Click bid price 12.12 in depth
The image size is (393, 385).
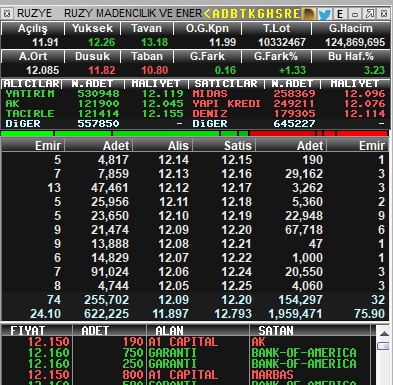(173, 188)
